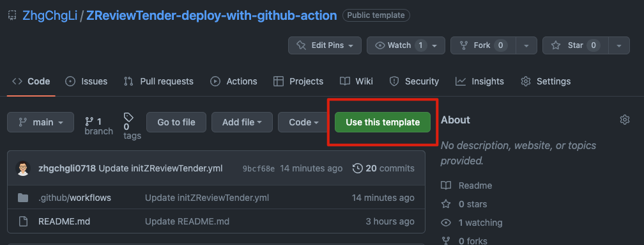Viewport: 644px width, 245px height.
Task: Open the Insights tab
Action: 480,81
